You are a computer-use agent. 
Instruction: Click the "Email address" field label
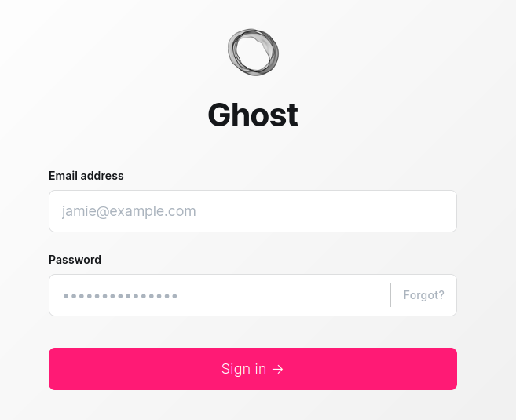[86, 176]
